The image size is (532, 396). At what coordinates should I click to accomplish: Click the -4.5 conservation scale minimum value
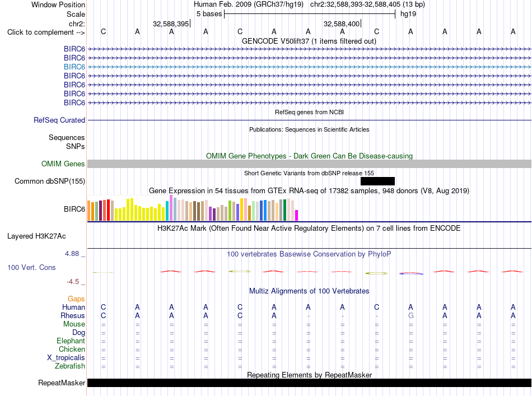(x=73, y=282)
